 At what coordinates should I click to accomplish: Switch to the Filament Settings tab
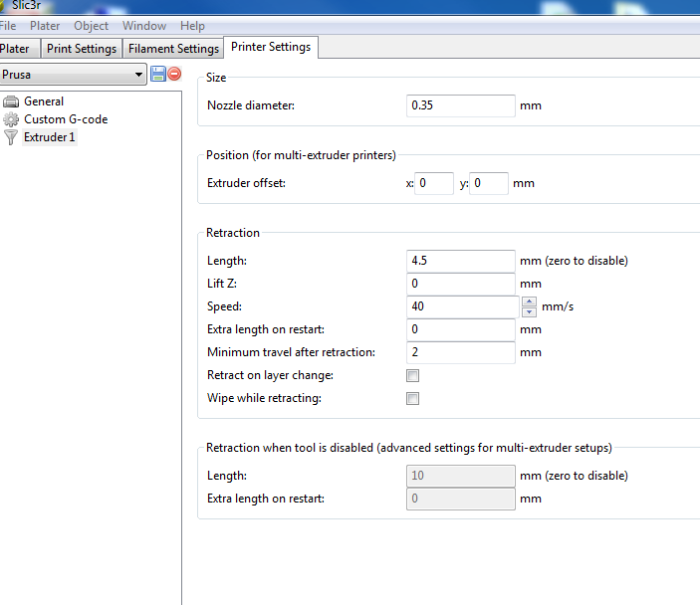(x=173, y=49)
